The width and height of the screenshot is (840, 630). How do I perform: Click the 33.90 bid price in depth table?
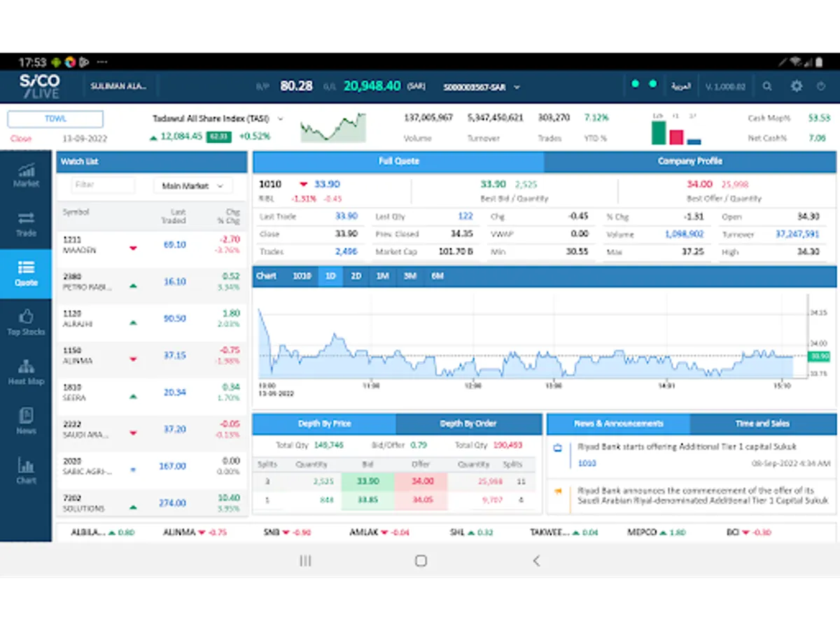(x=367, y=482)
